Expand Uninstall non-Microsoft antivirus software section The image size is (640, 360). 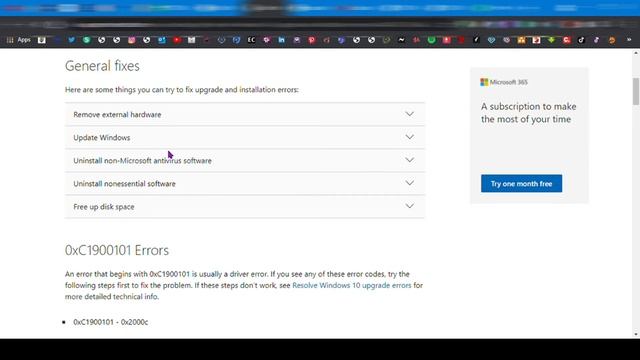244,160
